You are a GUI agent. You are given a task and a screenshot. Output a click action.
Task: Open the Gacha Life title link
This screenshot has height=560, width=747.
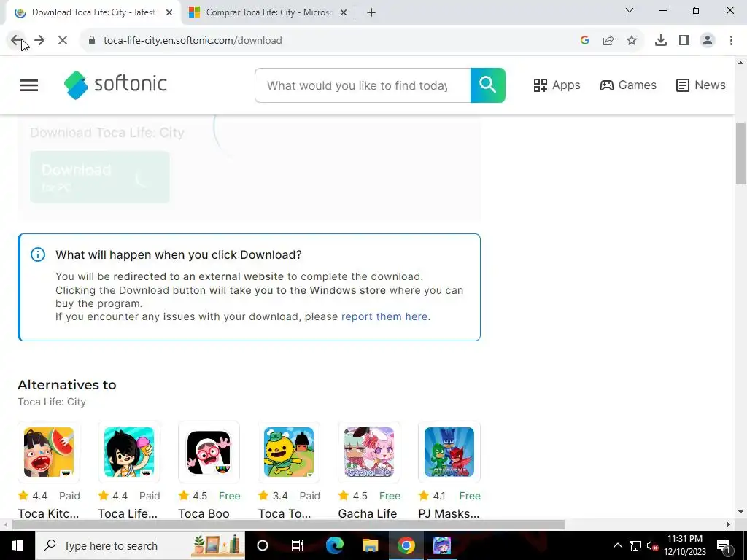pyautogui.click(x=368, y=513)
